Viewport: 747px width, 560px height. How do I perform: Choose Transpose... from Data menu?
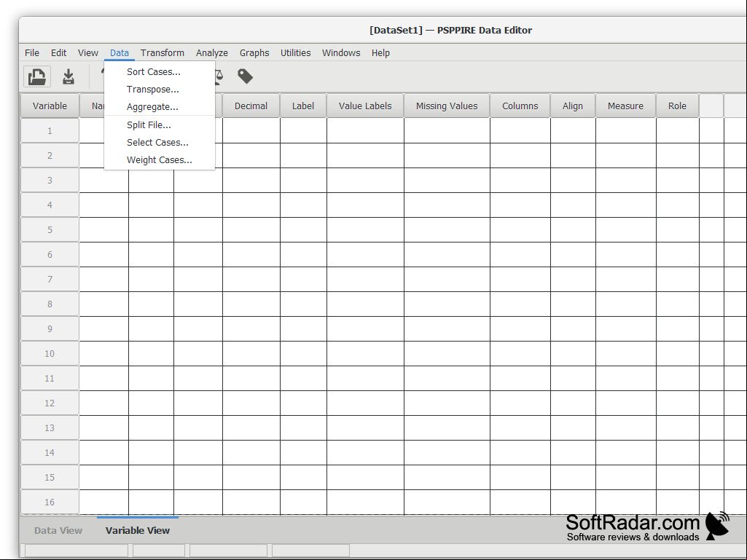point(160,90)
